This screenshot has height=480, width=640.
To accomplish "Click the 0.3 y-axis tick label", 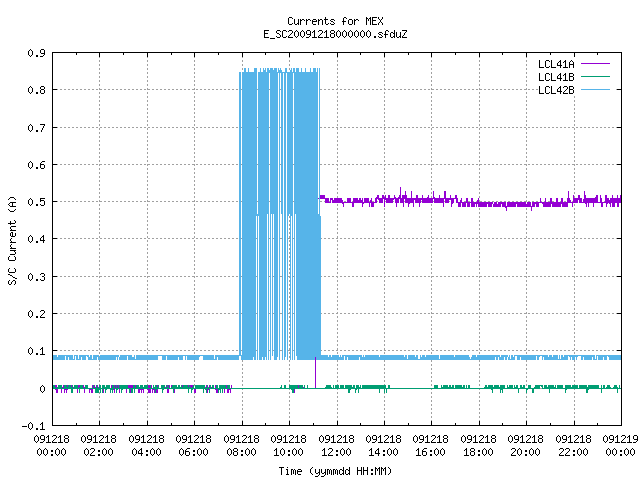I will coord(36,277).
